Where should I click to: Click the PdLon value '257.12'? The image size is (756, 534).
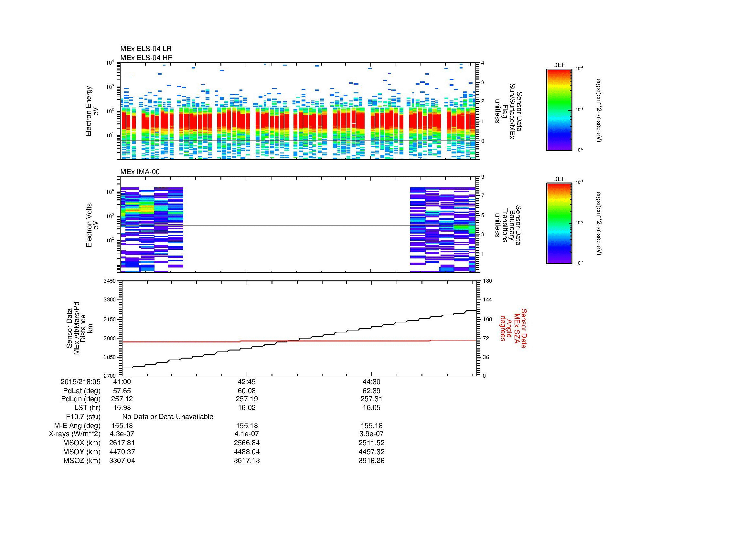coord(122,399)
